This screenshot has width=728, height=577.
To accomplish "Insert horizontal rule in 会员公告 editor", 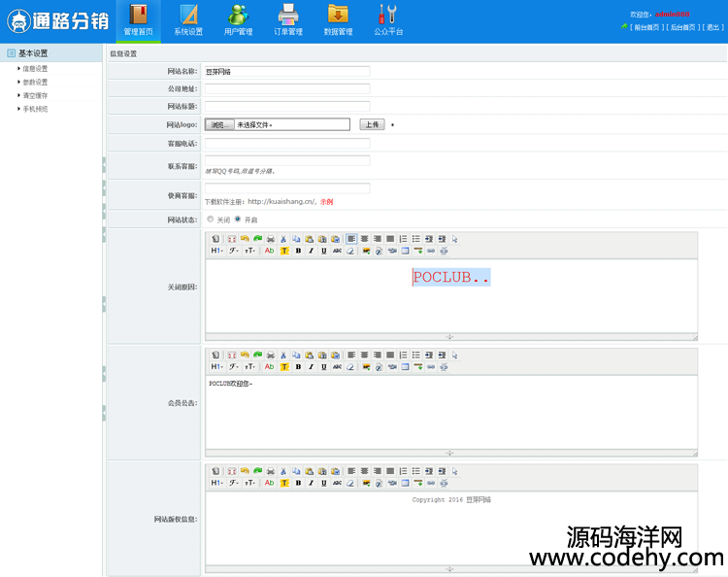I will pos(418,367).
